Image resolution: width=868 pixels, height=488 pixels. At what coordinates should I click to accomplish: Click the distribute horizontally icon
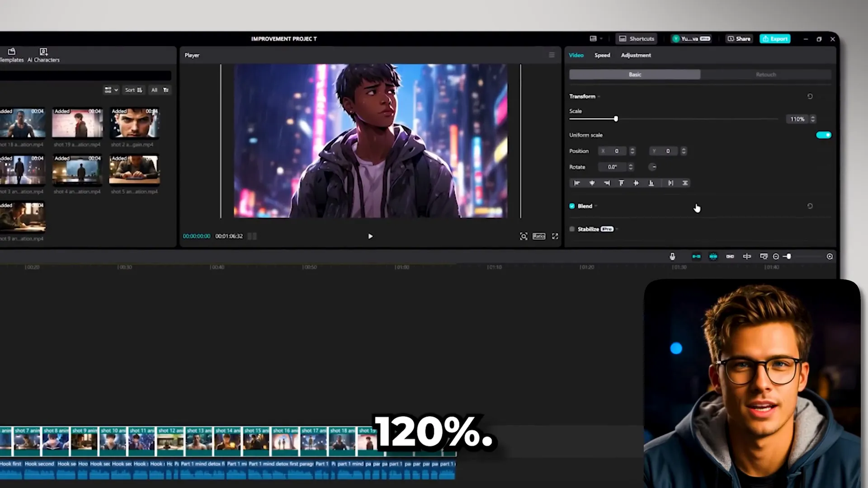tap(670, 183)
